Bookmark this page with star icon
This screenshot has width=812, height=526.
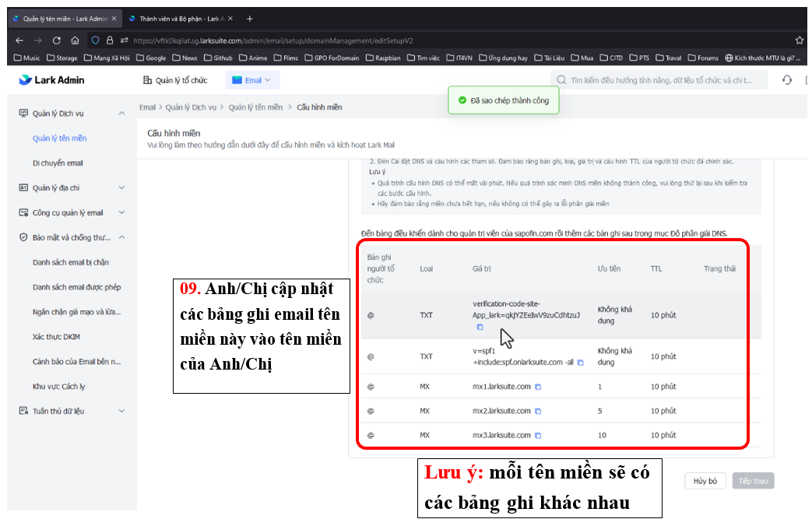click(799, 40)
